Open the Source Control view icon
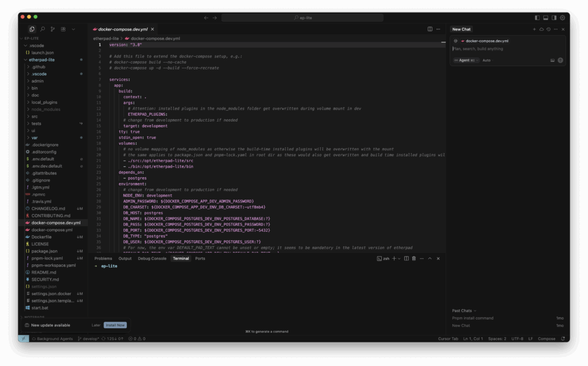Viewport: 588px width, 366px height. tap(53, 29)
